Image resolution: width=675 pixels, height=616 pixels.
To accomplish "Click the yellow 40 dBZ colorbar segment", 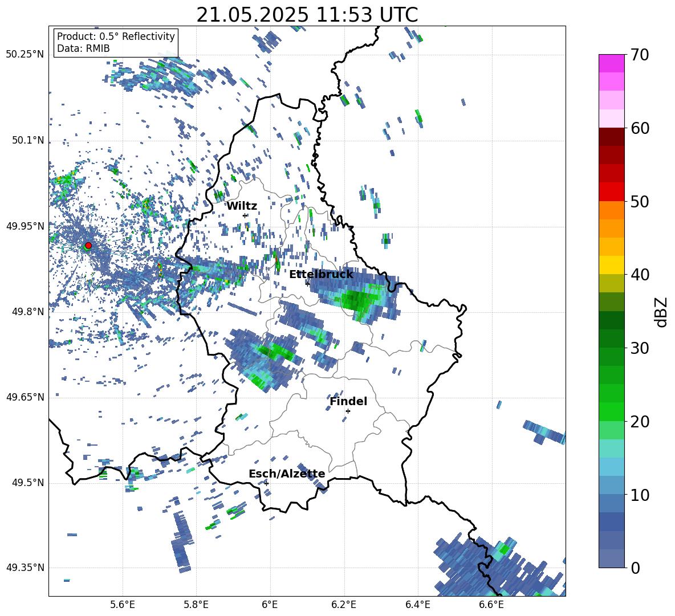I will pyautogui.click(x=611, y=265).
